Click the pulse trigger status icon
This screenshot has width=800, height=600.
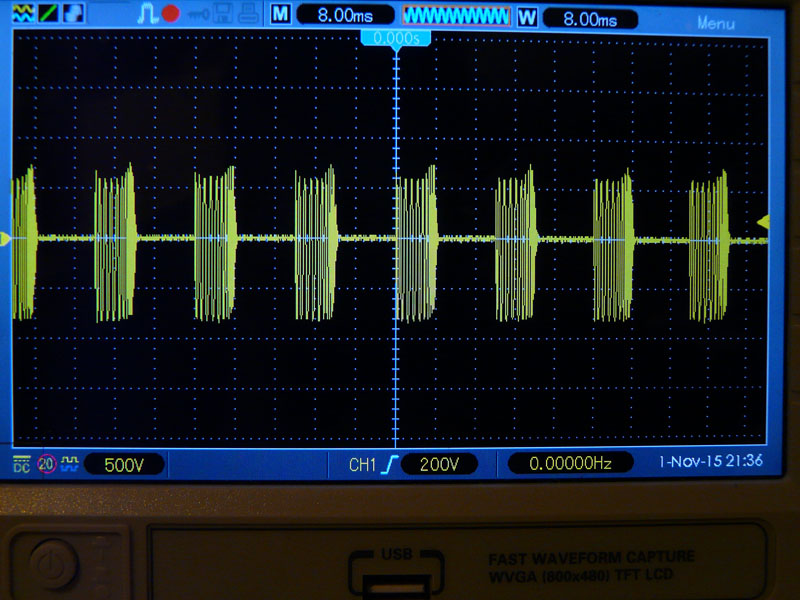pyautogui.click(x=149, y=14)
